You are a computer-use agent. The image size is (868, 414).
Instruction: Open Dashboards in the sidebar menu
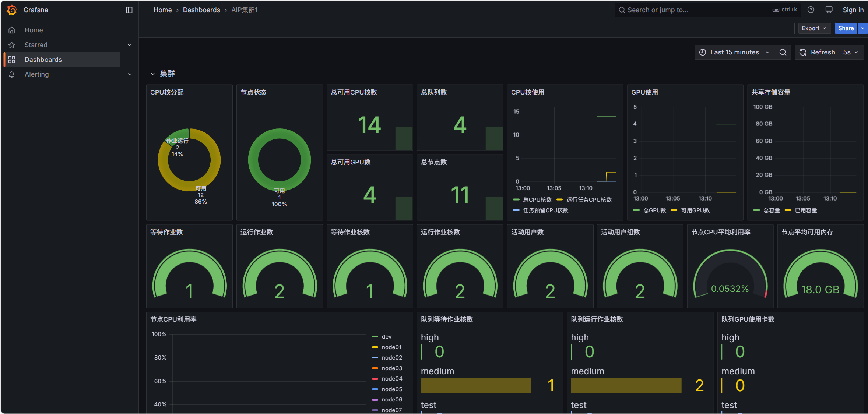pos(43,60)
